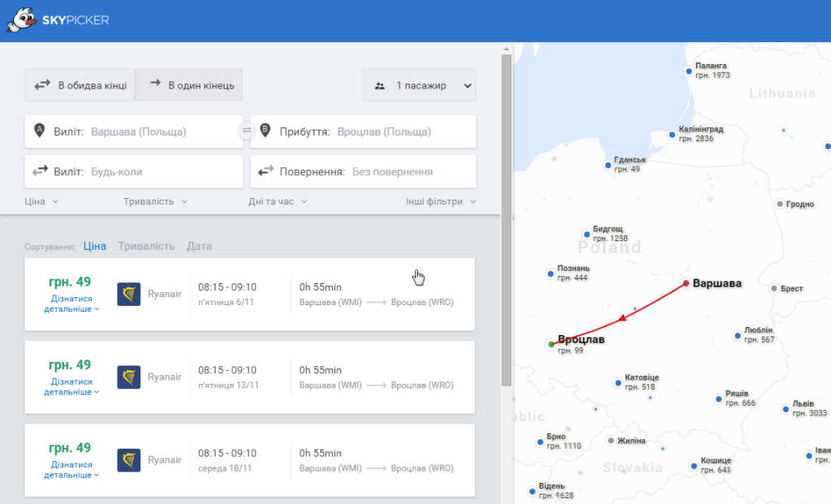Expand details for п'ятниця 13/11 flight
The height and width of the screenshot is (504, 831).
point(71,387)
